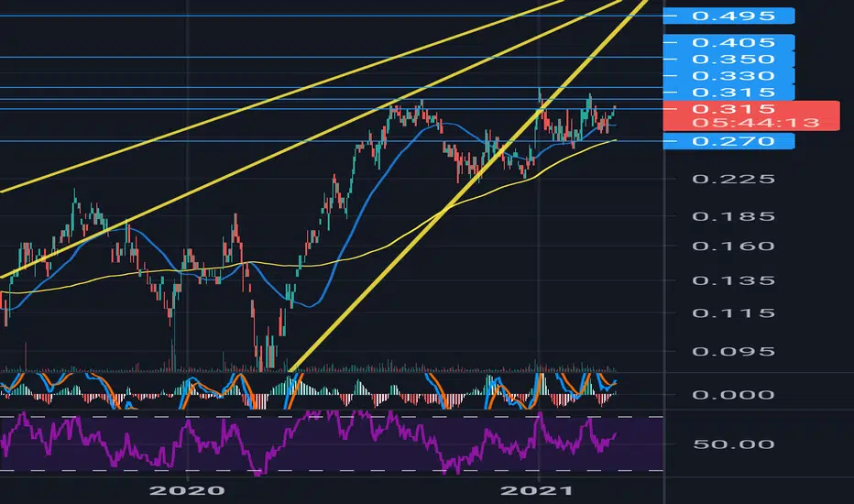Image resolution: width=854 pixels, height=504 pixels.
Task: Click the 05:44:13 candle countdown timer
Action: pyautogui.click(x=755, y=123)
